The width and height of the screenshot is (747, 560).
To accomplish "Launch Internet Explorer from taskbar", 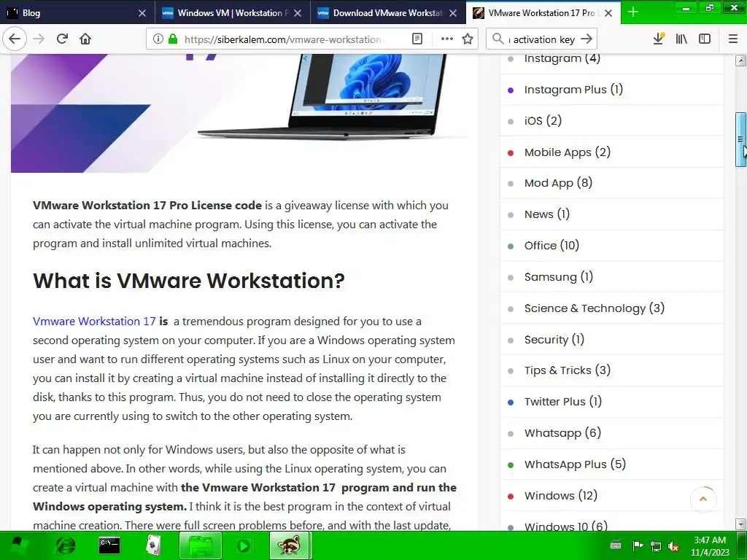I will [65, 545].
